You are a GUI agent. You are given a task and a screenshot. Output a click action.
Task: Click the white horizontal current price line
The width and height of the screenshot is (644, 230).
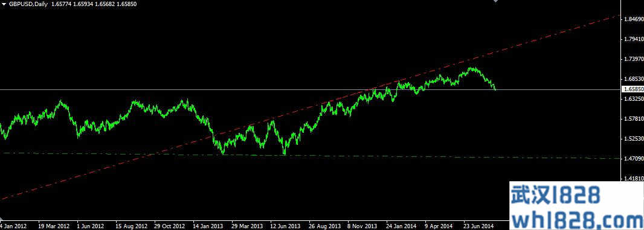310,89
